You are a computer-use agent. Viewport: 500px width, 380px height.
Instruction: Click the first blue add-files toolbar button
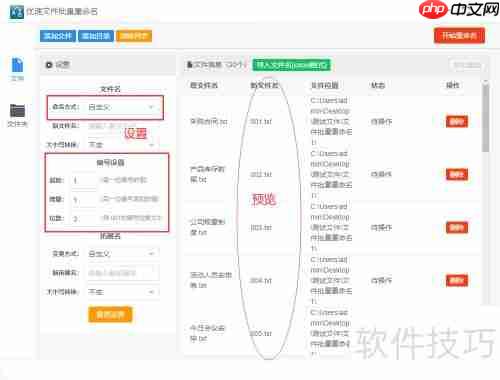click(x=58, y=36)
